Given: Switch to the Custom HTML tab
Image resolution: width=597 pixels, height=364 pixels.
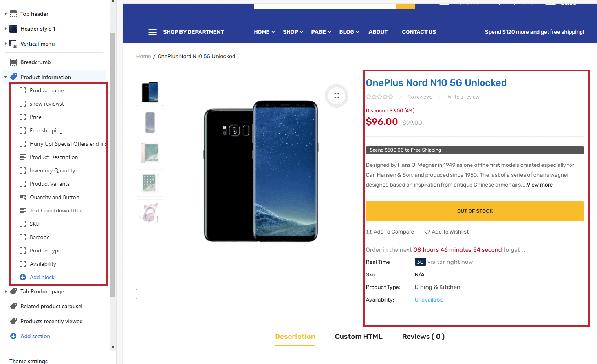Looking at the screenshot, I should pyautogui.click(x=359, y=337).
